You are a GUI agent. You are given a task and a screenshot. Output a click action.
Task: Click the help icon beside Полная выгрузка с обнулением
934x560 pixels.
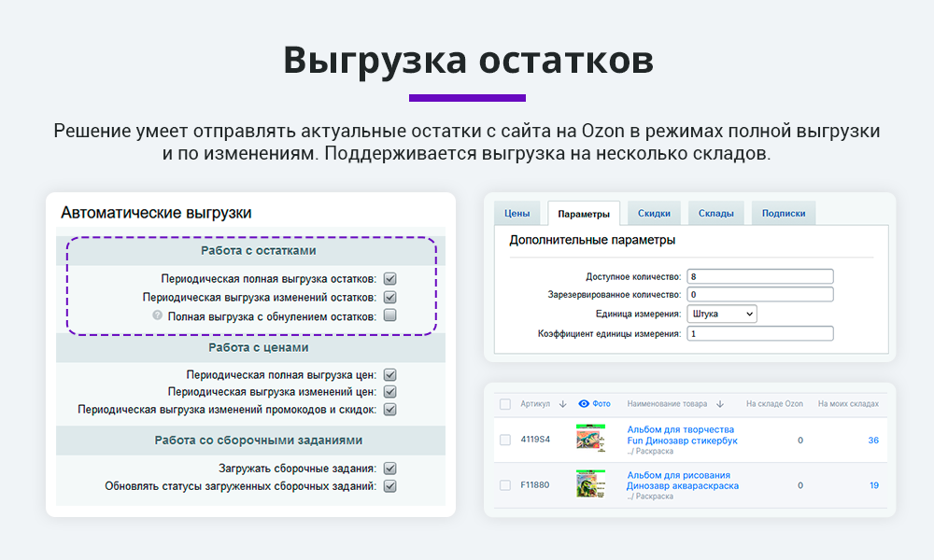pyautogui.click(x=158, y=316)
